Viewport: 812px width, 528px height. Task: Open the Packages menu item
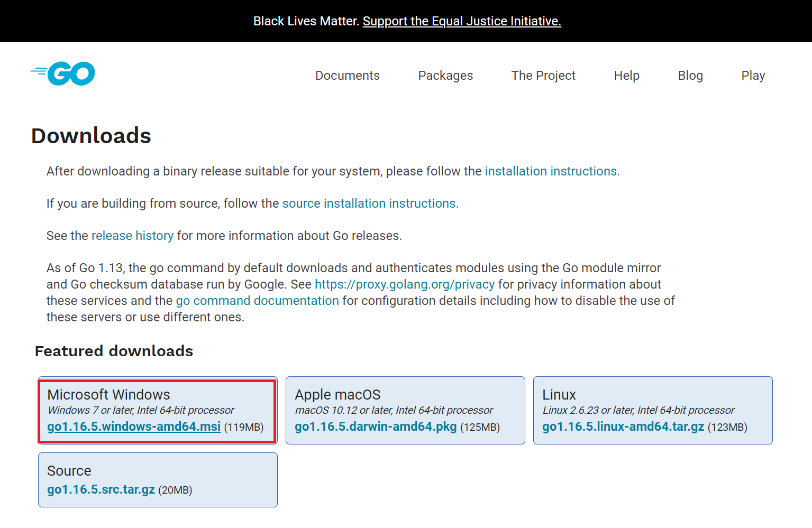(x=445, y=76)
